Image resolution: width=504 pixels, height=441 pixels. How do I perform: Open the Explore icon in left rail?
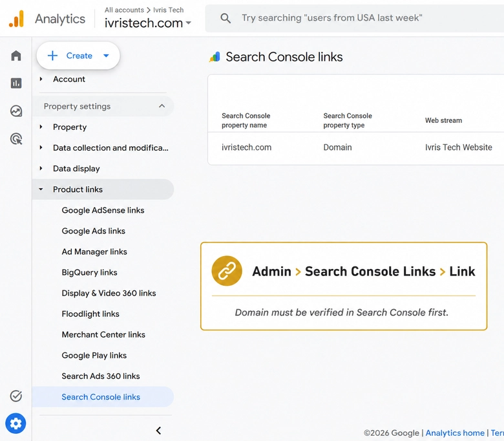click(16, 111)
